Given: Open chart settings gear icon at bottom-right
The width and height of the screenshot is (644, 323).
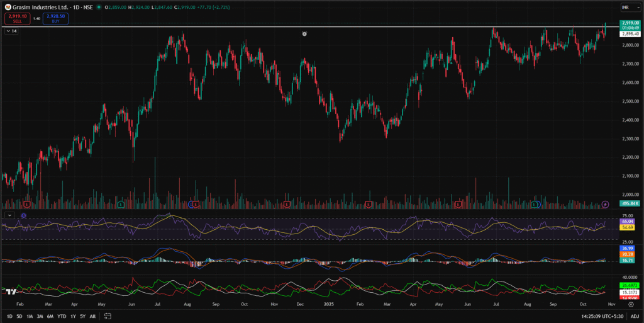Looking at the screenshot, I should point(631,303).
